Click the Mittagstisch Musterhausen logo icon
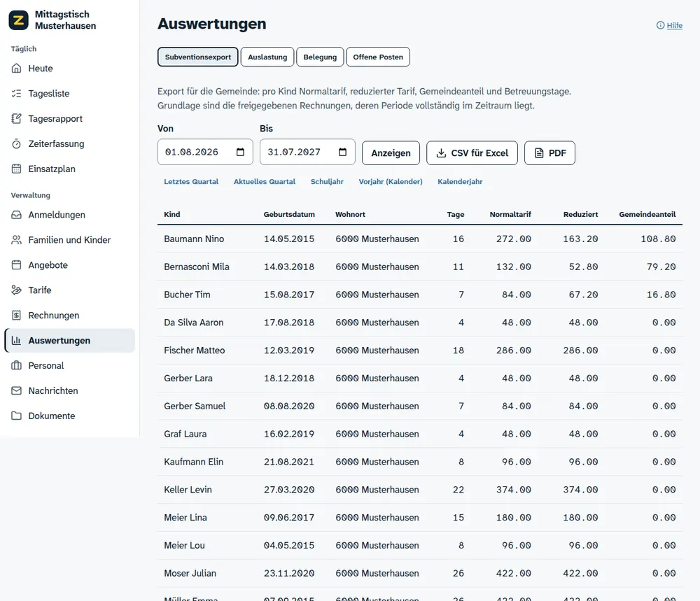This screenshot has width=700, height=601. pyautogui.click(x=18, y=20)
